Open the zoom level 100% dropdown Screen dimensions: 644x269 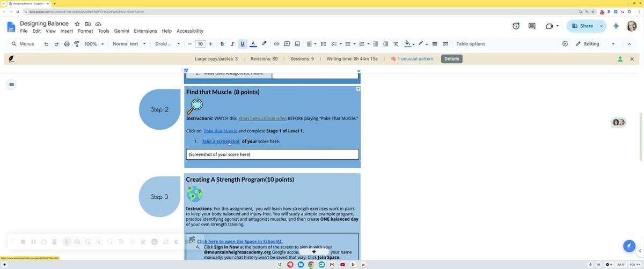[x=94, y=44]
